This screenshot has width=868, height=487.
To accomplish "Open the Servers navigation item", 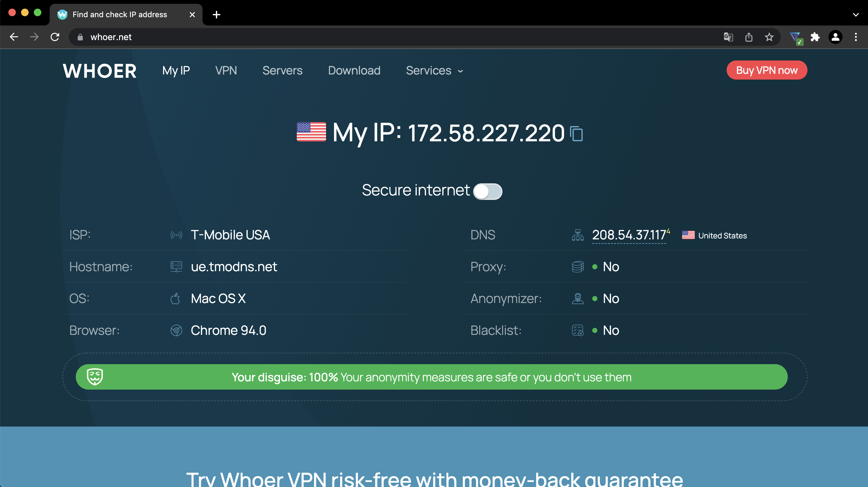I will 282,71.
